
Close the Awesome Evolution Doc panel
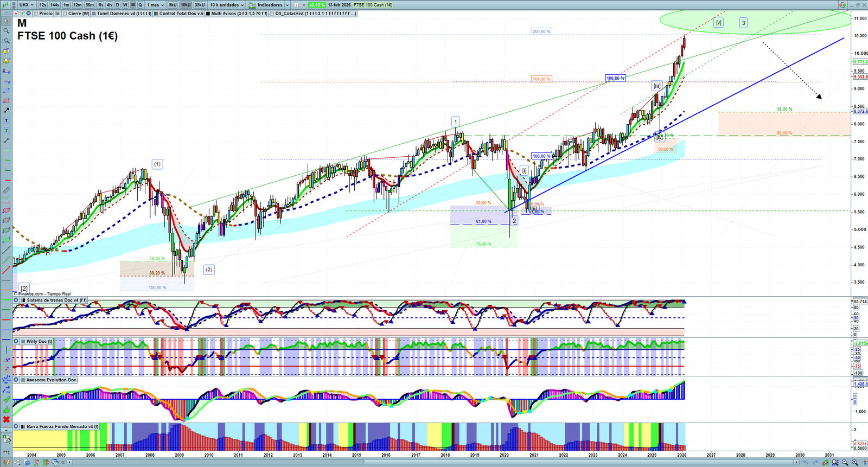click(x=16, y=380)
